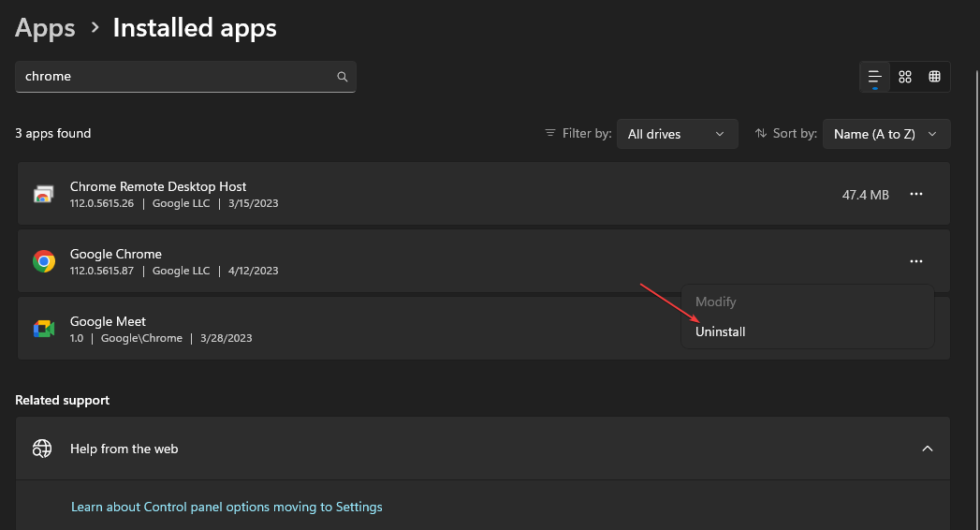Click the 47.4 MB size value
Screen dimensions: 980x530
click(x=865, y=195)
